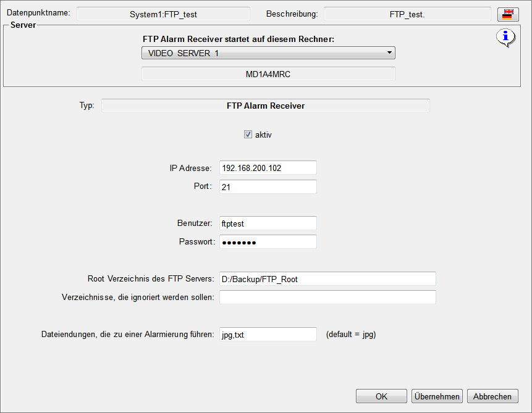Click the Datenpunktname field System1:FTP_test

point(163,14)
